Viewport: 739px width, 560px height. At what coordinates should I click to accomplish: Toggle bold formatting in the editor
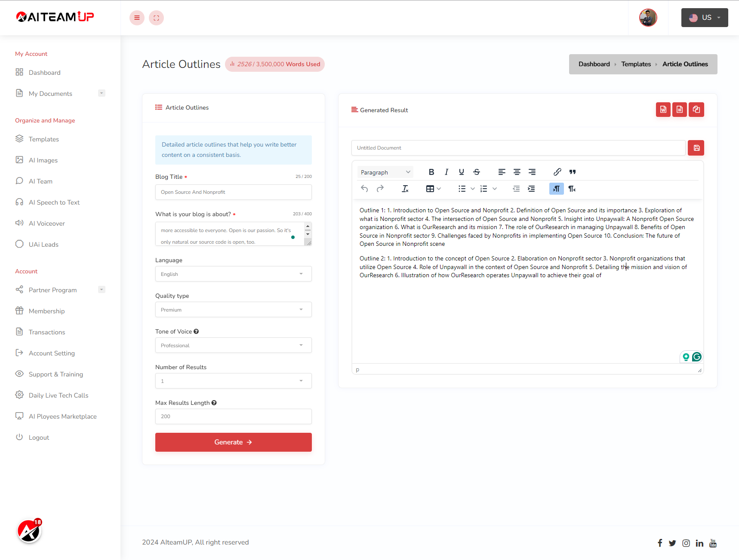[x=431, y=172]
